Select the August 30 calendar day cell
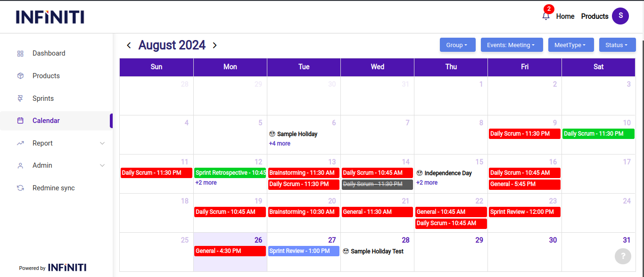Screen dimensions: 644x277 click(x=524, y=254)
